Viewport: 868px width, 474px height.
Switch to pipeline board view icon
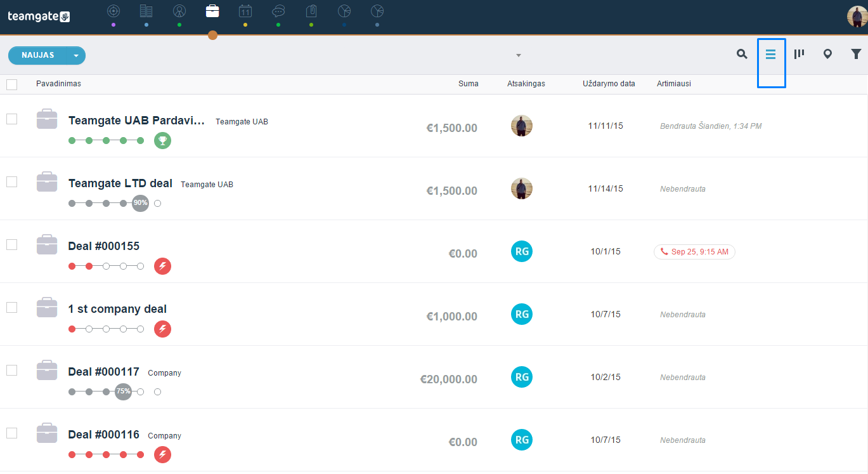(x=799, y=55)
